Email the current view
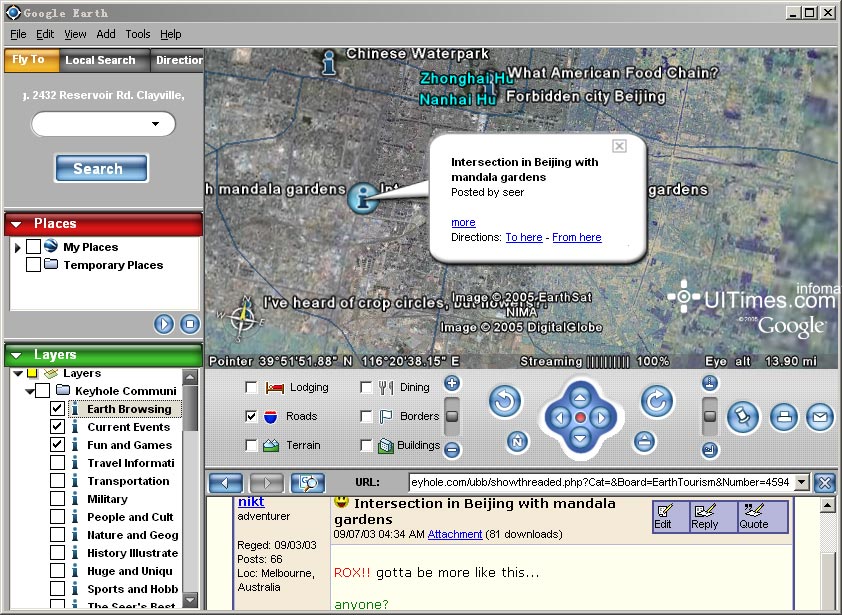The height and width of the screenshot is (615, 842). click(x=820, y=417)
